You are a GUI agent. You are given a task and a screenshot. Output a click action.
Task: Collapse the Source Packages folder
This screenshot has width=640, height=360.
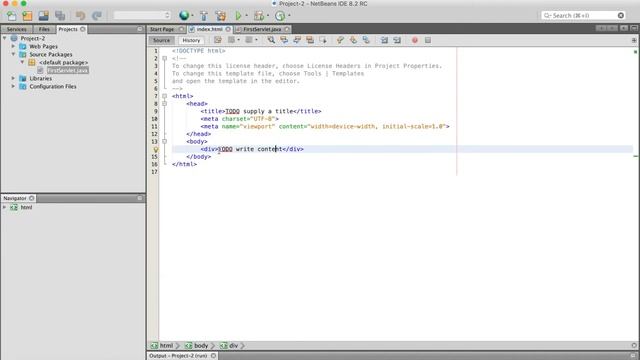pyautogui.click(x=13, y=54)
